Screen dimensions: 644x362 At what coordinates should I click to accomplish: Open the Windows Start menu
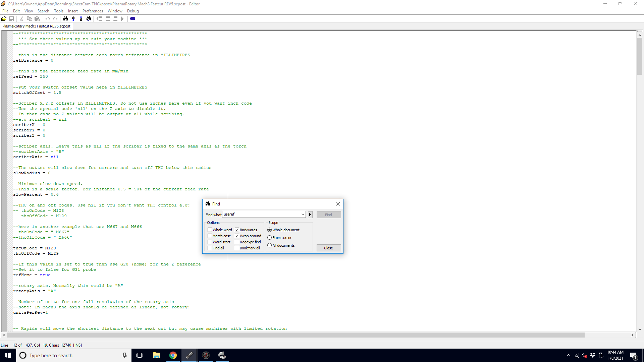coord(8,355)
